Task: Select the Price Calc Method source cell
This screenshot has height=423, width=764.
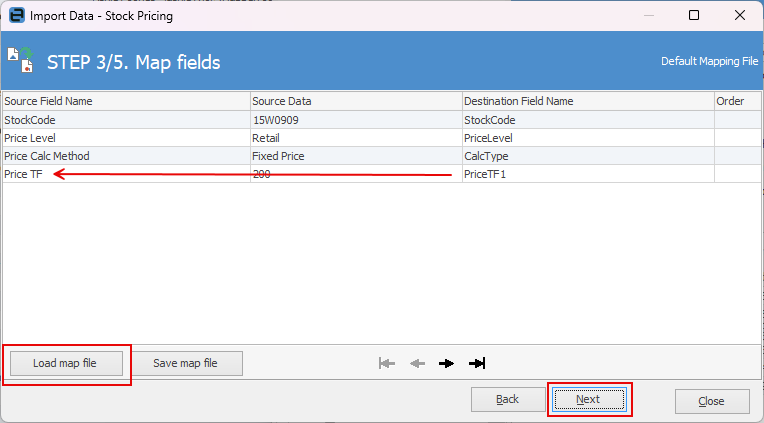Action: click(126, 156)
